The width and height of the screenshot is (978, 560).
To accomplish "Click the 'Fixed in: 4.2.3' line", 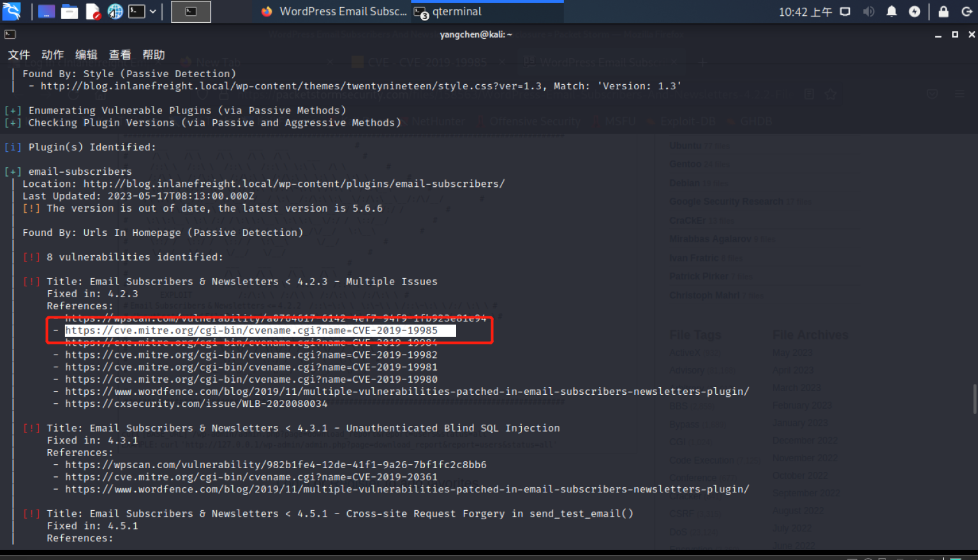I will [93, 294].
